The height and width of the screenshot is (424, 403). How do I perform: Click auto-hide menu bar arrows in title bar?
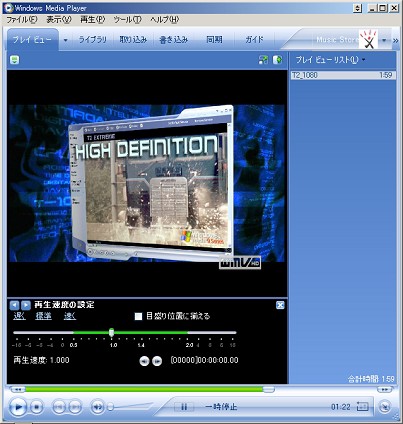[357, 8]
